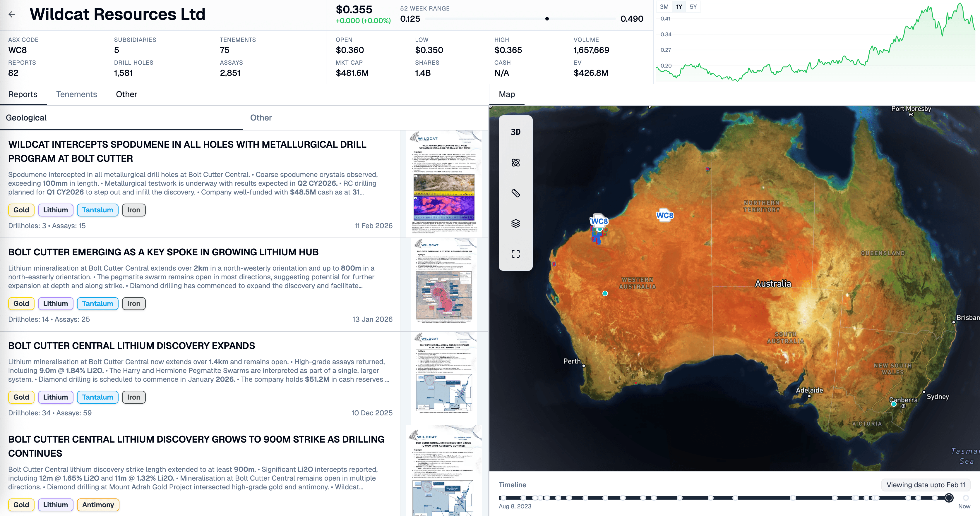Click the timeline slider handle

click(949, 498)
